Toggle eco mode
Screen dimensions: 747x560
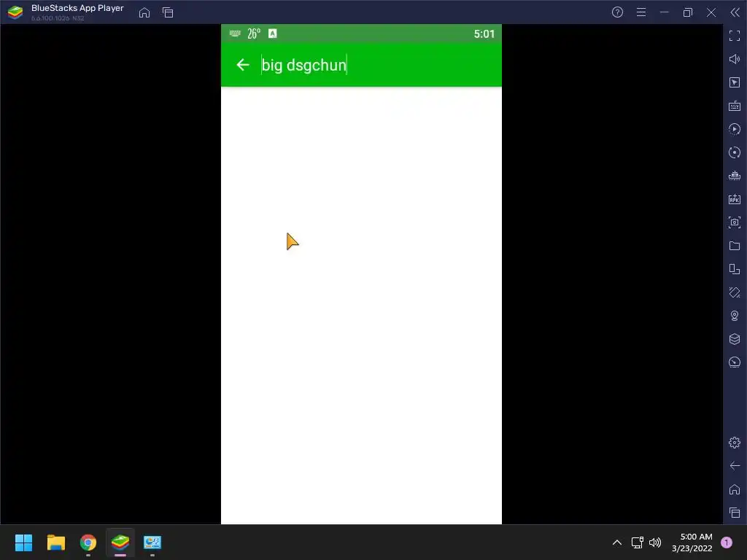[x=735, y=362]
